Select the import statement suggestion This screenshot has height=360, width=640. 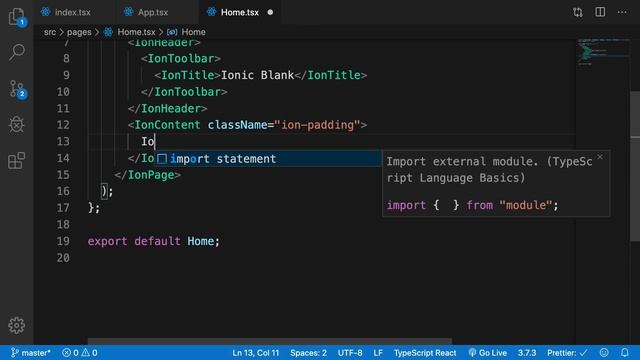pyautogui.click(x=268, y=159)
